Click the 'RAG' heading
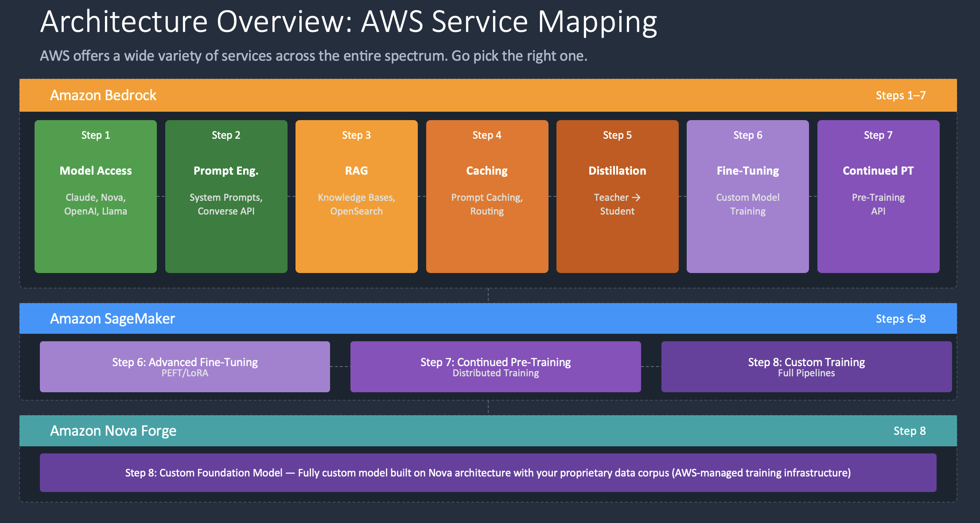This screenshot has width=980, height=523. coord(357,171)
